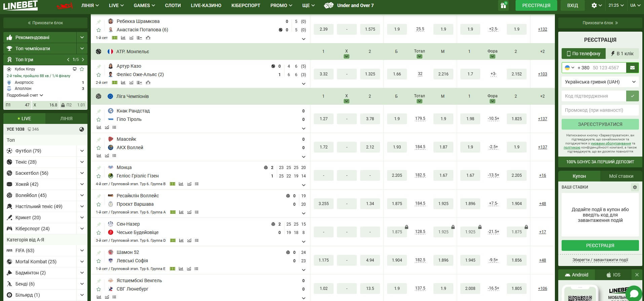The height and width of the screenshot is (301, 644).
Task: Expand Рекомендовані section
Action: click(x=82, y=37)
